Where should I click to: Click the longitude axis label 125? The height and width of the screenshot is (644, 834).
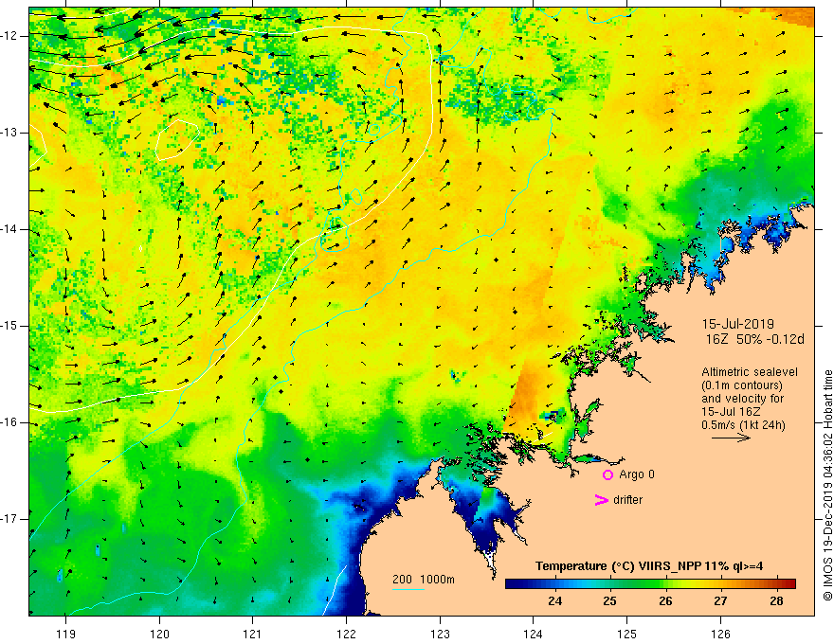point(627,634)
